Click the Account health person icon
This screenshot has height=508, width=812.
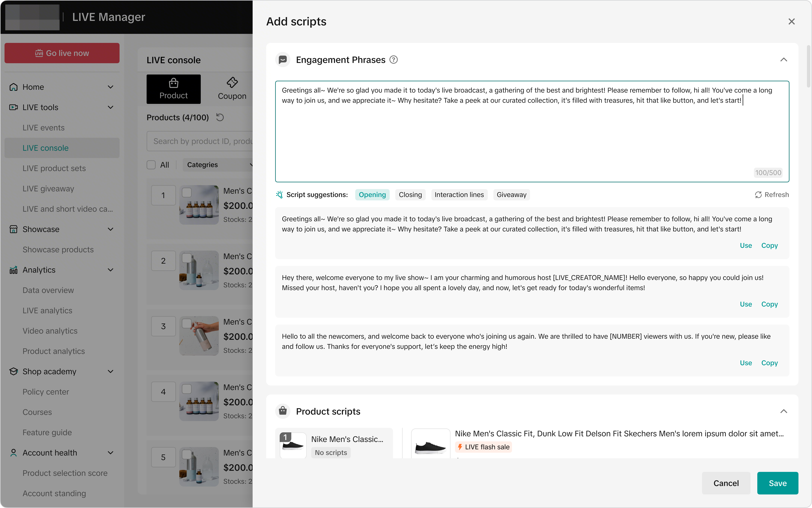13,452
